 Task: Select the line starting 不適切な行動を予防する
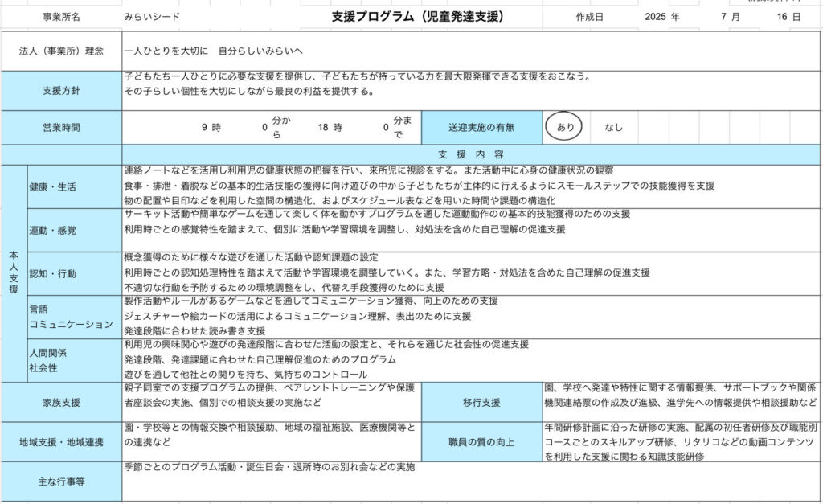point(284,288)
